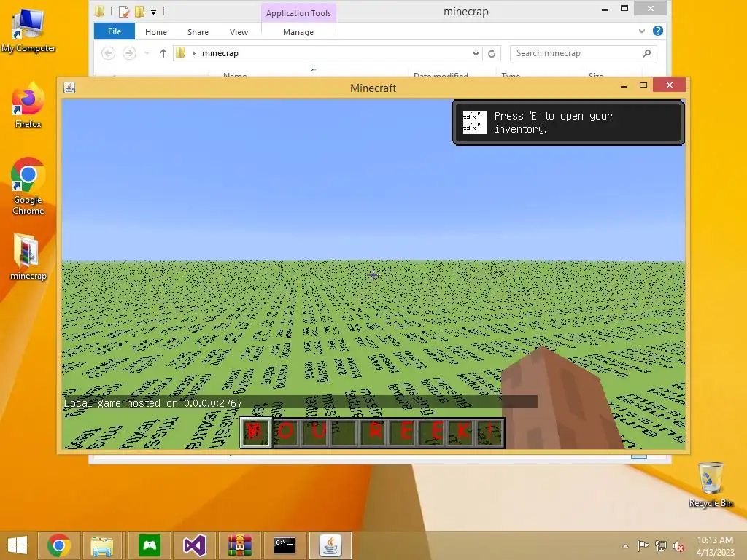Go forward in Explorer navigation
747x560 pixels.
[x=129, y=53]
